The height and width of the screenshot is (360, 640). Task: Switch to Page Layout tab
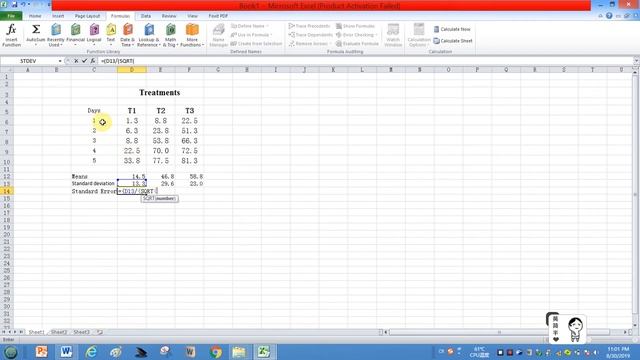pos(87,16)
